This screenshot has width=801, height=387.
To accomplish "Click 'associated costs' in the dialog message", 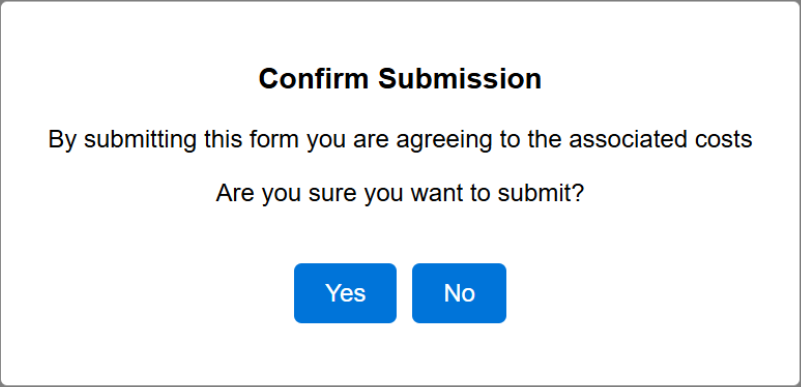I will tap(661, 139).
